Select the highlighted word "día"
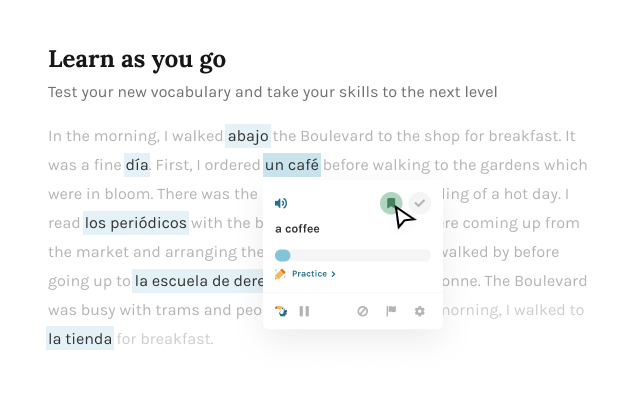Viewport: 640px width, 400px height. click(137, 164)
